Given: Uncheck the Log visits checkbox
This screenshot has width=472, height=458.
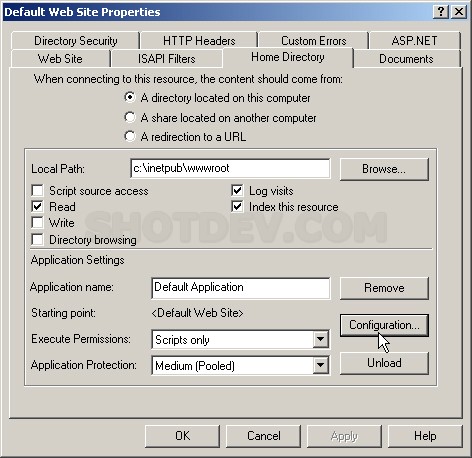Looking at the screenshot, I should [237, 191].
